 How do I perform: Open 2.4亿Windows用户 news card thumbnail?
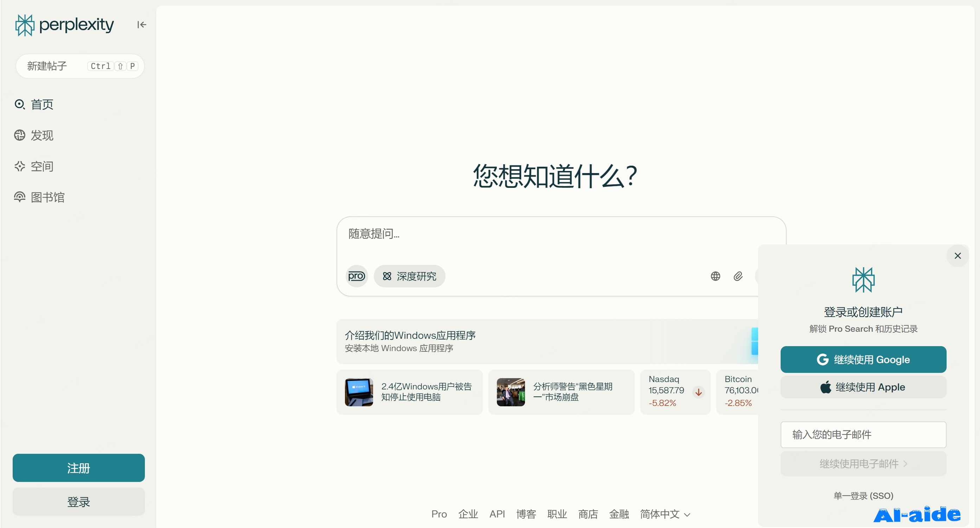click(x=359, y=392)
